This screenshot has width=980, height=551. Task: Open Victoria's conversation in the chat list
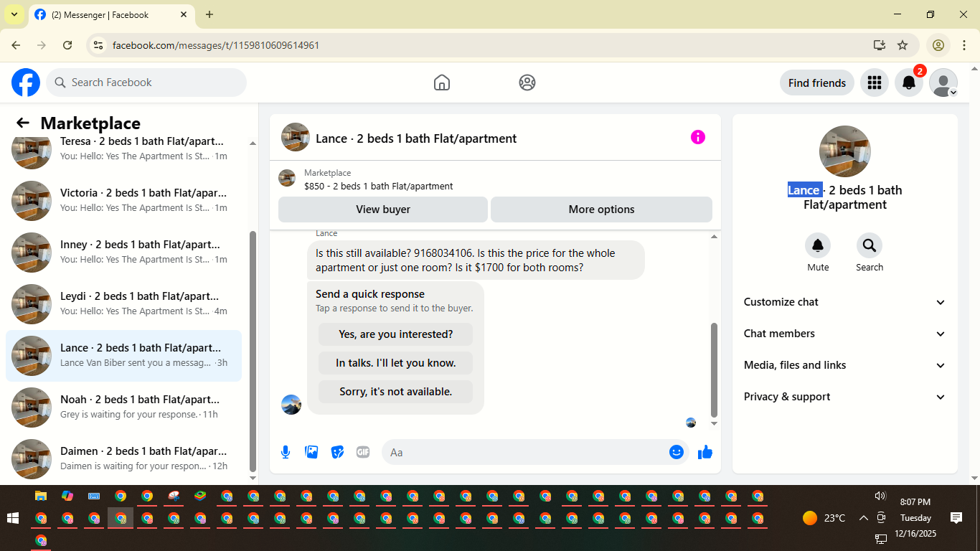(123, 201)
